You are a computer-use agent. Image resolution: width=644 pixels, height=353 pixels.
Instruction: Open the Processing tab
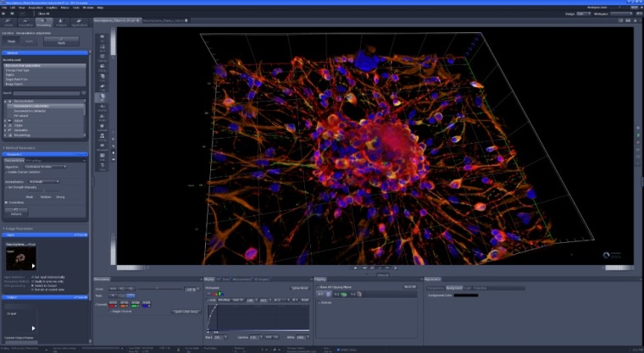point(42,25)
